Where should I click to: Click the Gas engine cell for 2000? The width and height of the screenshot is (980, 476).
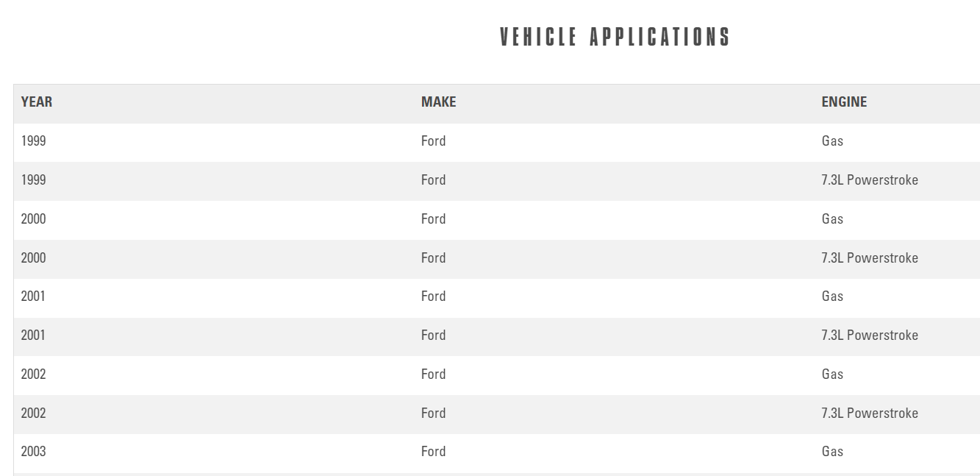(x=832, y=219)
